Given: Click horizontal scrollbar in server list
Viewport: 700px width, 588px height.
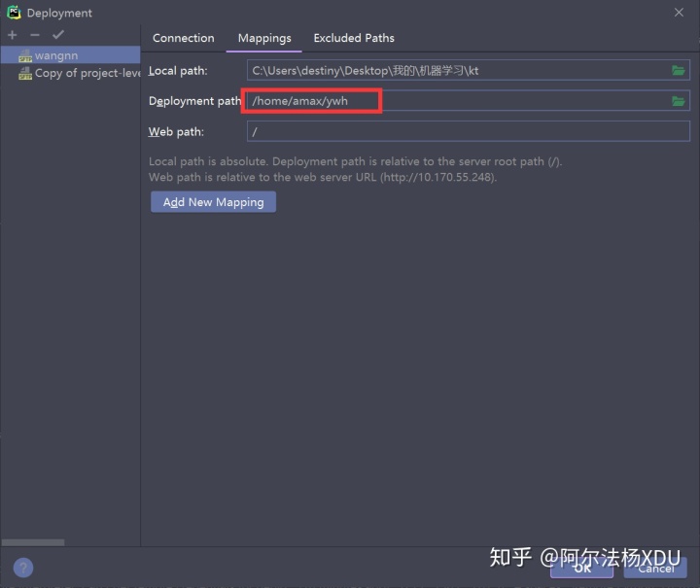Looking at the screenshot, I should [33, 542].
